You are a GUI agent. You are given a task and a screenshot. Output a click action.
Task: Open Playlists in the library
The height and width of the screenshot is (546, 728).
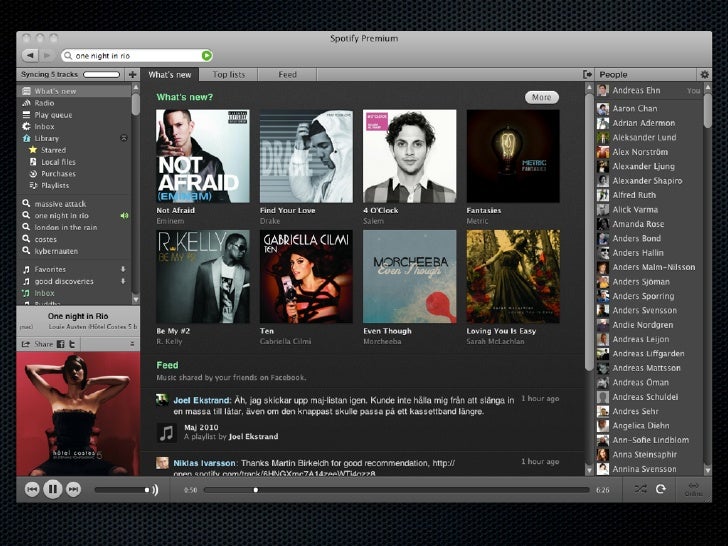coord(55,185)
